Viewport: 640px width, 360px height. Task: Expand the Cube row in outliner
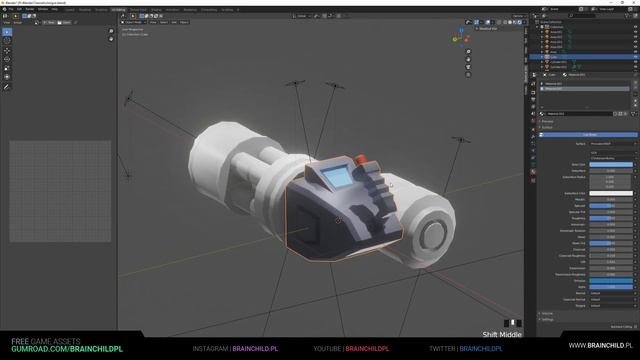(x=542, y=57)
